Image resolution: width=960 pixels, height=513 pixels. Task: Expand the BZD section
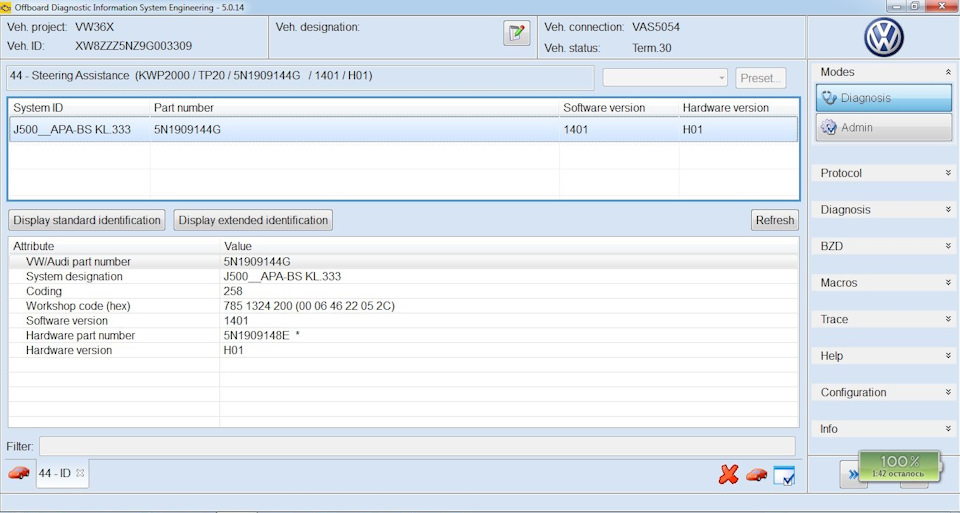[948, 246]
